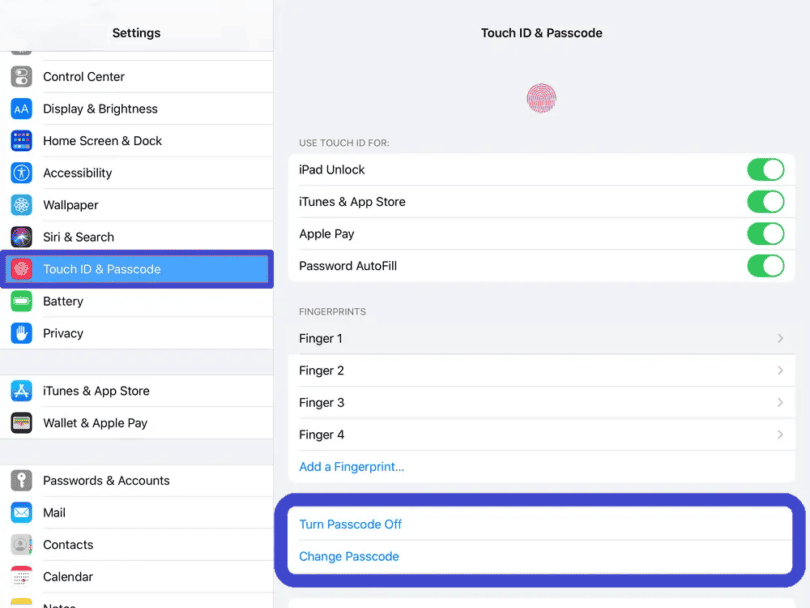810x608 pixels.
Task: Tap the Calendar icon
Action: coord(21,577)
